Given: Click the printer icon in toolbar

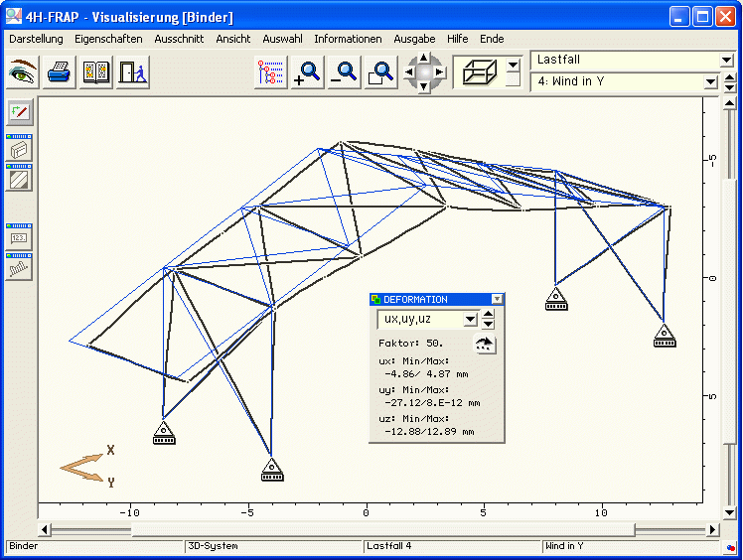Looking at the screenshot, I should pos(60,72).
